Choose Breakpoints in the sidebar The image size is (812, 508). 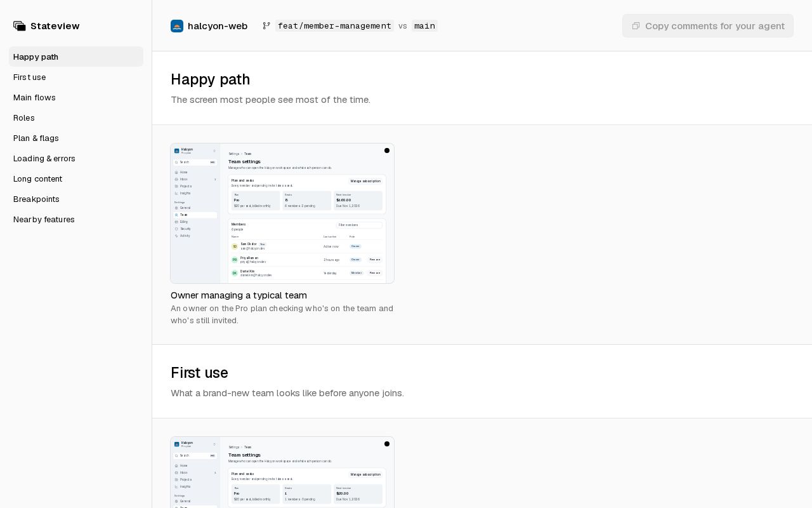(76, 199)
